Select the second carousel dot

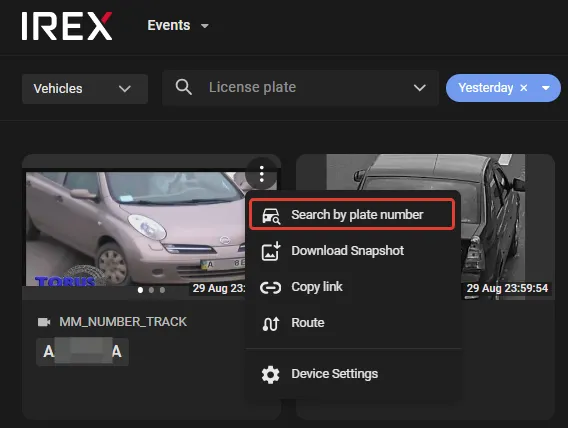151,290
